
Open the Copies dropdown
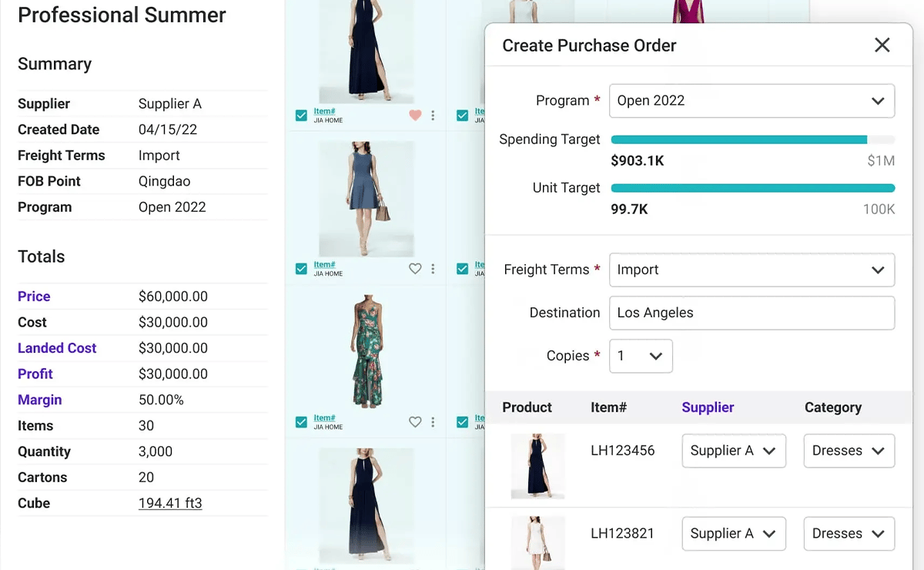click(x=641, y=356)
